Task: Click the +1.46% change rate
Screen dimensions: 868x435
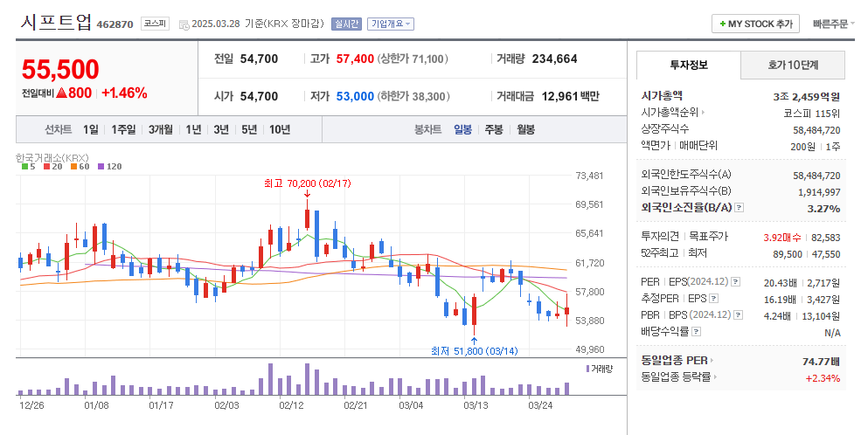Action: [x=124, y=93]
